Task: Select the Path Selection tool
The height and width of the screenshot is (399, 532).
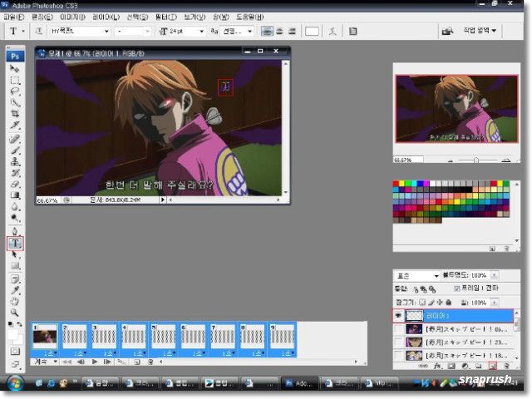Action: point(15,254)
